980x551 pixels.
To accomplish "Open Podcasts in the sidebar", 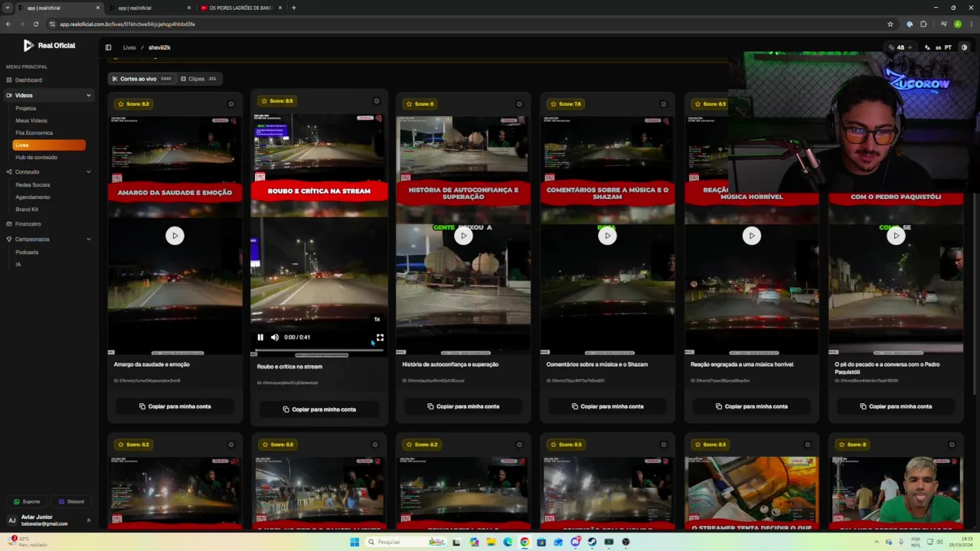I will [x=27, y=253].
